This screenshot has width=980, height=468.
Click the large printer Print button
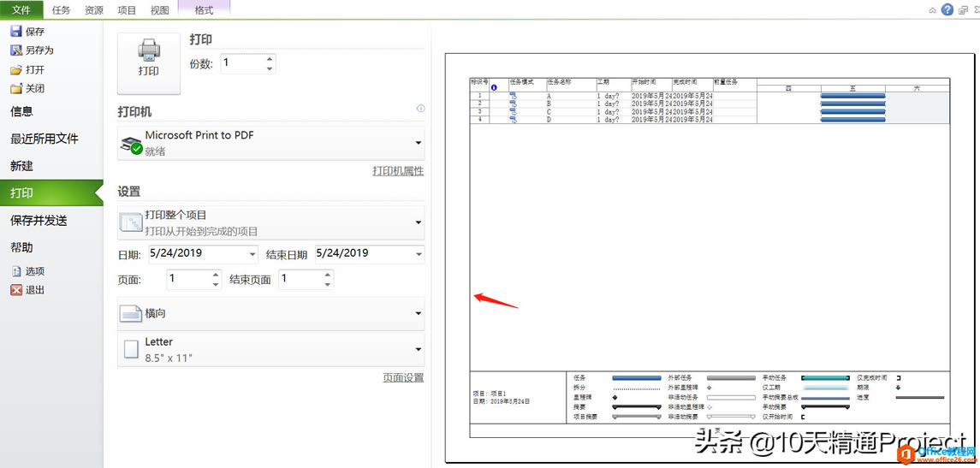pos(149,63)
